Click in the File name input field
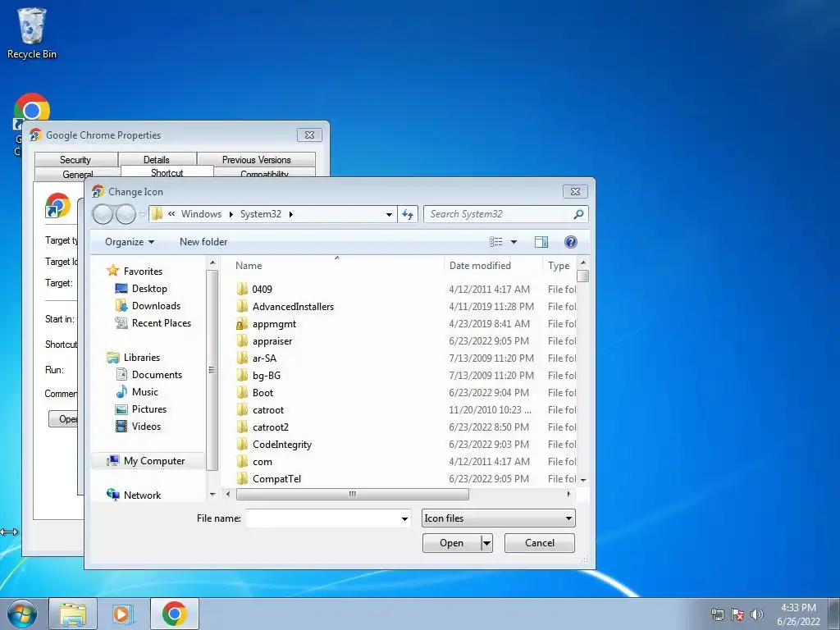840x630 pixels. (x=322, y=518)
